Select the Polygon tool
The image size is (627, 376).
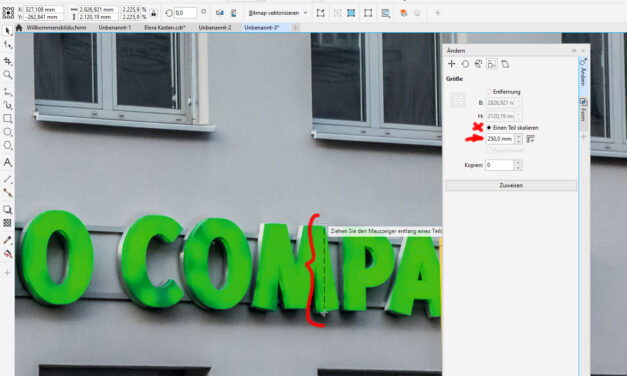8,145
